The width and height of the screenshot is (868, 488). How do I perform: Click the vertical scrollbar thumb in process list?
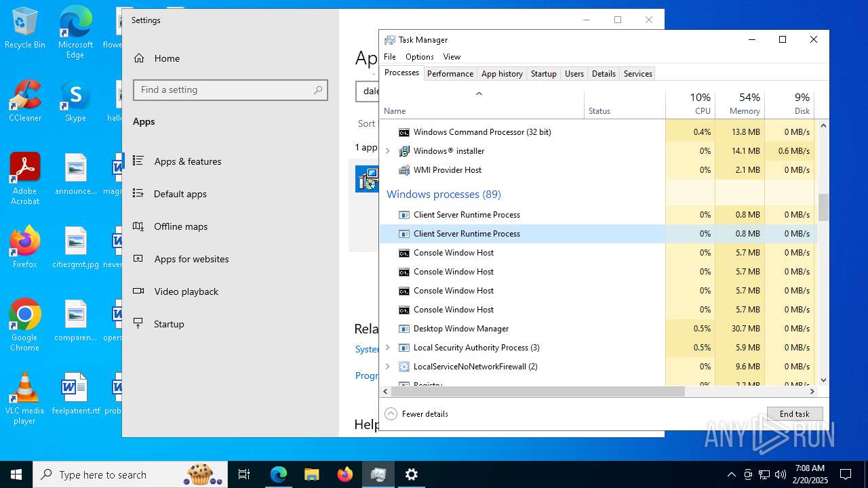823,207
